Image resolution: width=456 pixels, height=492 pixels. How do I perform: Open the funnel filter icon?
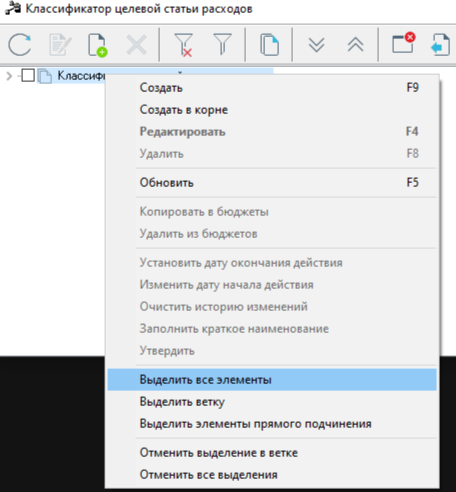point(222,44)
